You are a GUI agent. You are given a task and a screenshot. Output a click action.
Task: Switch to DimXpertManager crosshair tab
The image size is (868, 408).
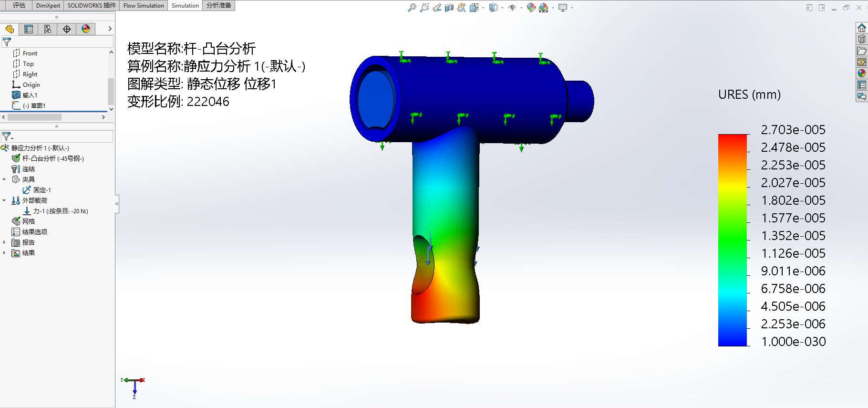(x=67, y=29)
